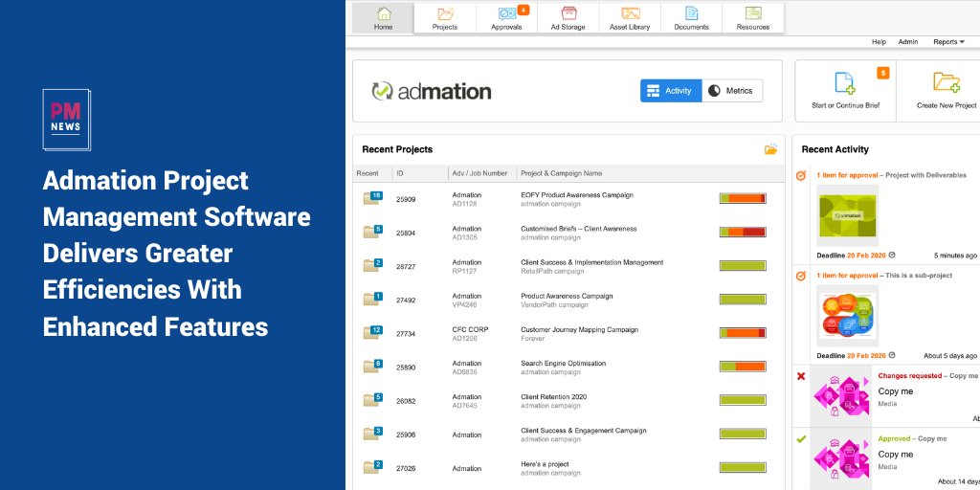Open thumbnail of Changes requested Copy me
This screenshot has width=980, height=490.
[x=840, y=396]
